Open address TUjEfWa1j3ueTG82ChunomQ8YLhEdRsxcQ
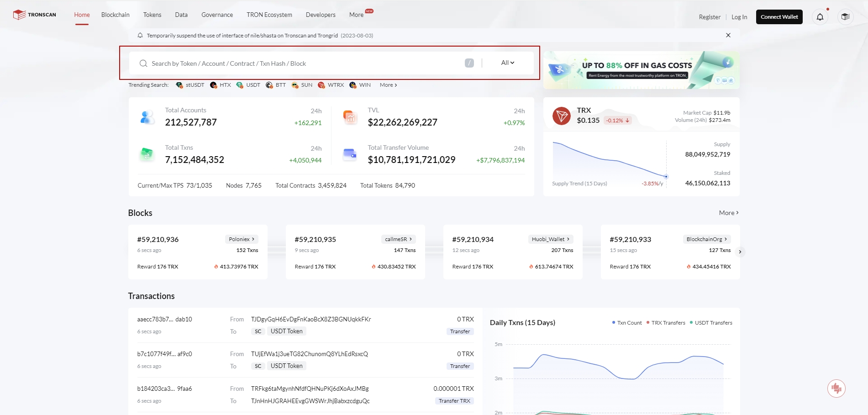The height and width of the screenshot is (415, 868). 310,354
